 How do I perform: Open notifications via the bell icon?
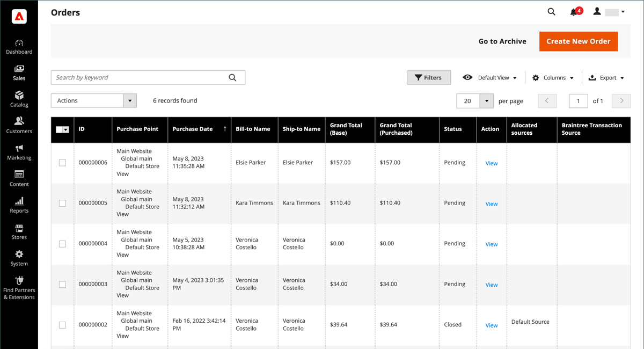click(x=573, y=11)
